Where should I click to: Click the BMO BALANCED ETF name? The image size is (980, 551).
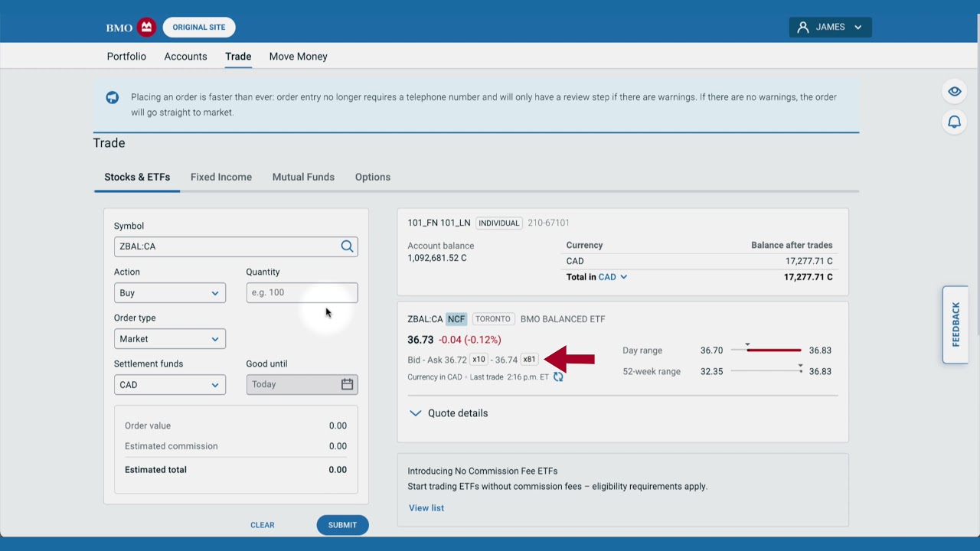(563, 319)
